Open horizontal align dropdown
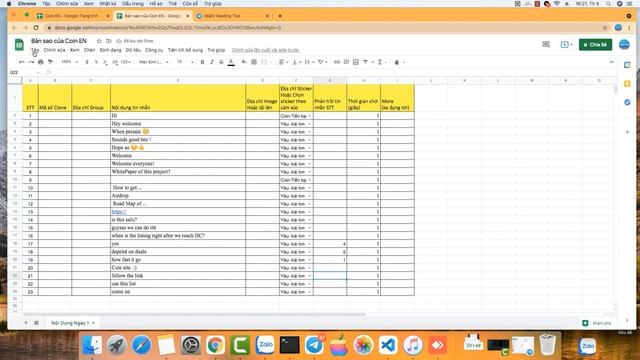 (x=283, y=62)
